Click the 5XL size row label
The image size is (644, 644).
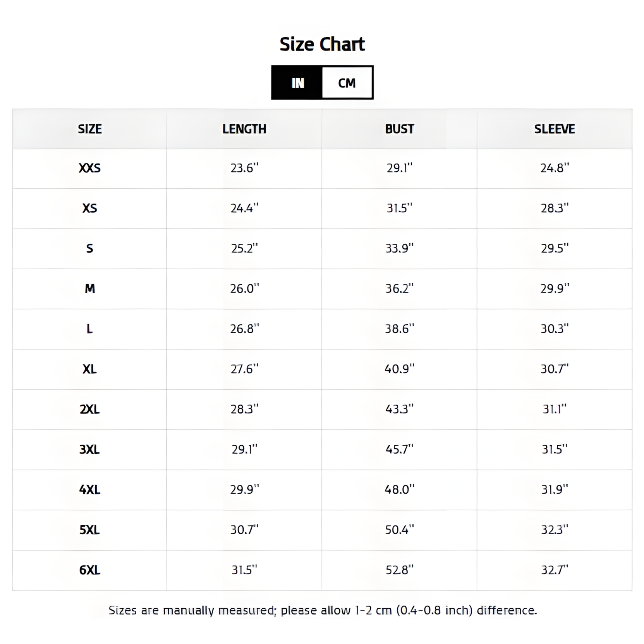[x=90, y=530]
